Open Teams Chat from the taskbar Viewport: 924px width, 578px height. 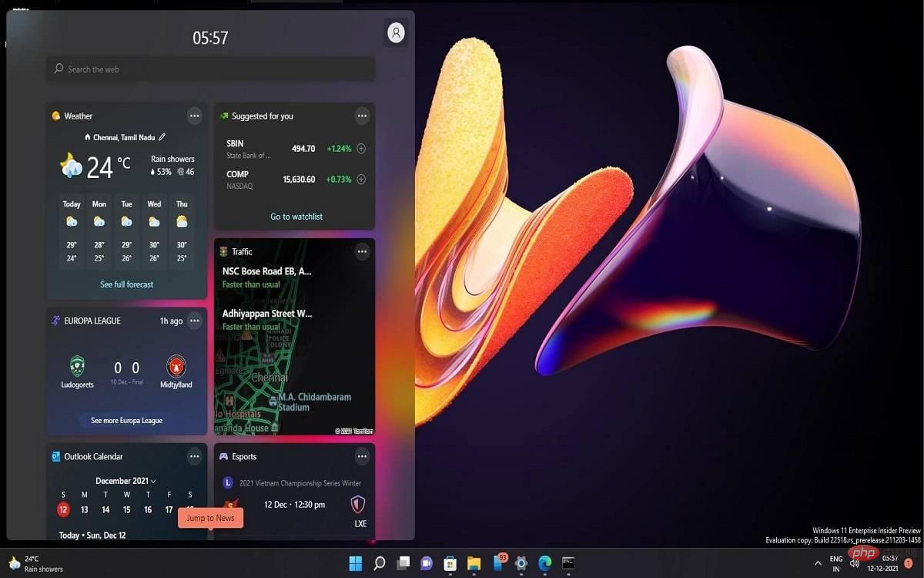point(425,563)
